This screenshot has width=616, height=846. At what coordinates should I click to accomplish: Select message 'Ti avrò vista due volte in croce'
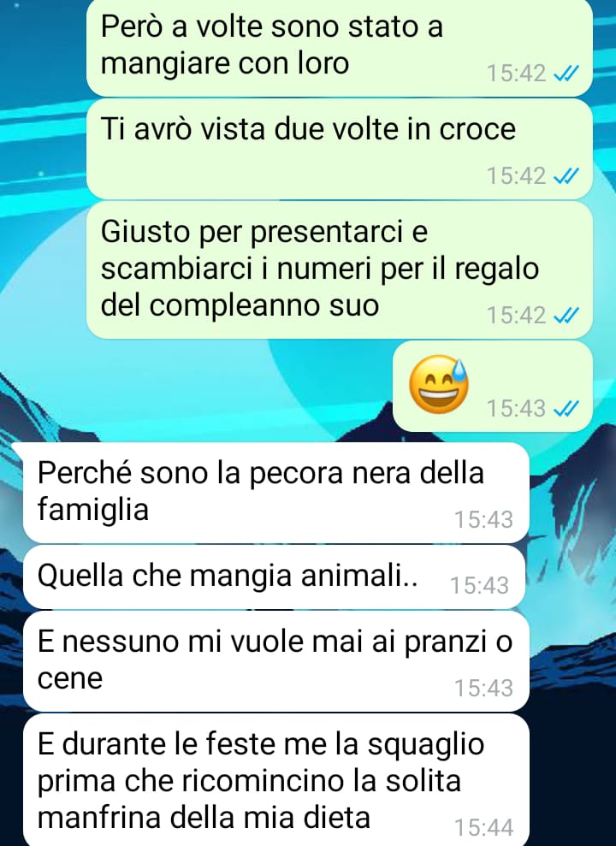340,149
